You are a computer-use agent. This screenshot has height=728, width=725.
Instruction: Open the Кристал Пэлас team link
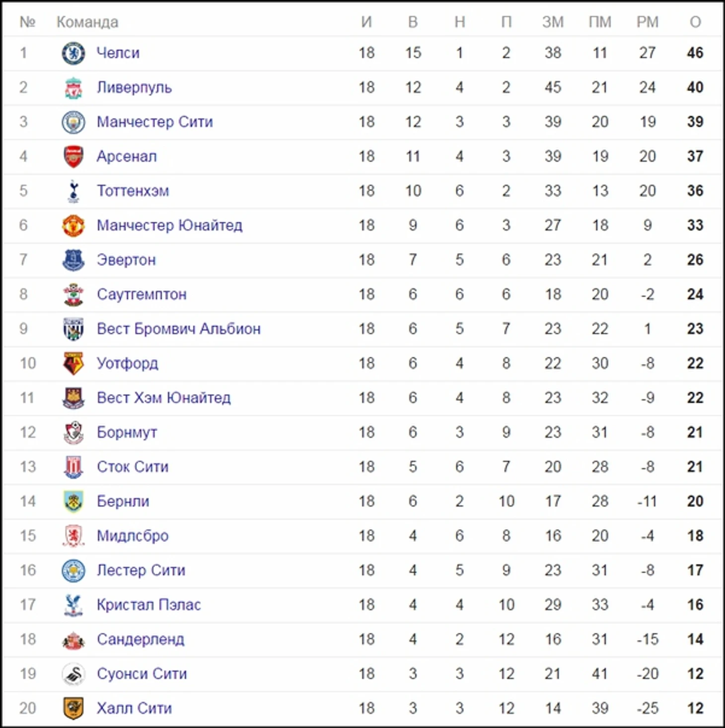(148, 605)
